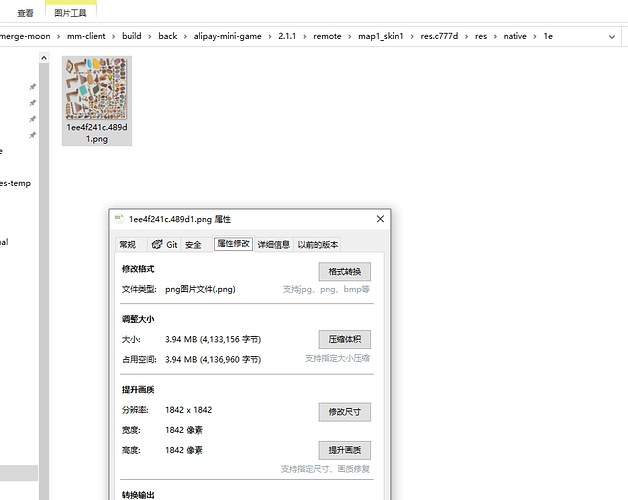Open the 查看 ribbon tab
The width and height of the screenshot is (628, 500).
pyautogui.click(x=25, y=13)
